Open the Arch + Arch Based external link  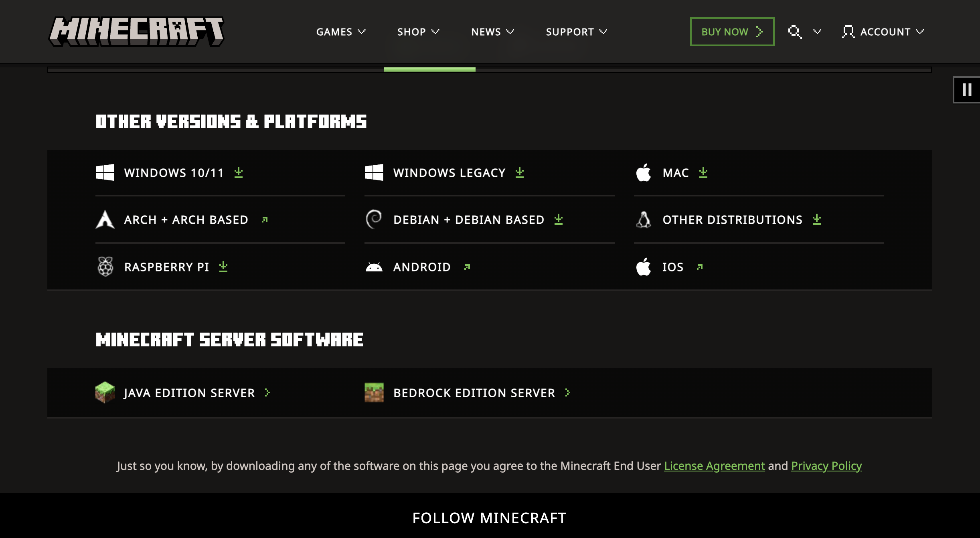point(186,220)
